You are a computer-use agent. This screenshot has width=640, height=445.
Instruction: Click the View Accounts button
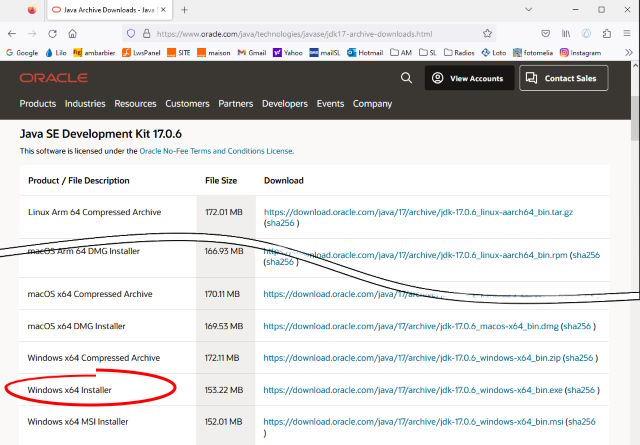point(470,78)
